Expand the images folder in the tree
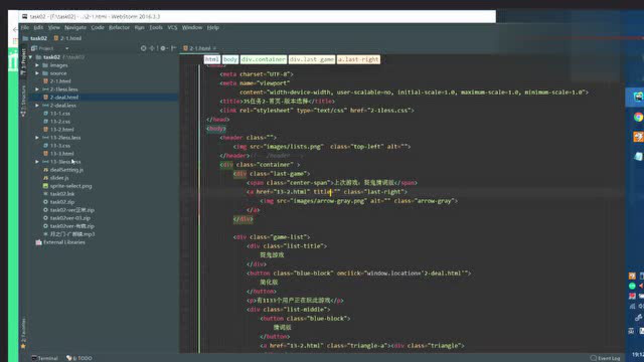Image resolution: width=644 pixels, height=362 pixels. (x=37, y=65)
